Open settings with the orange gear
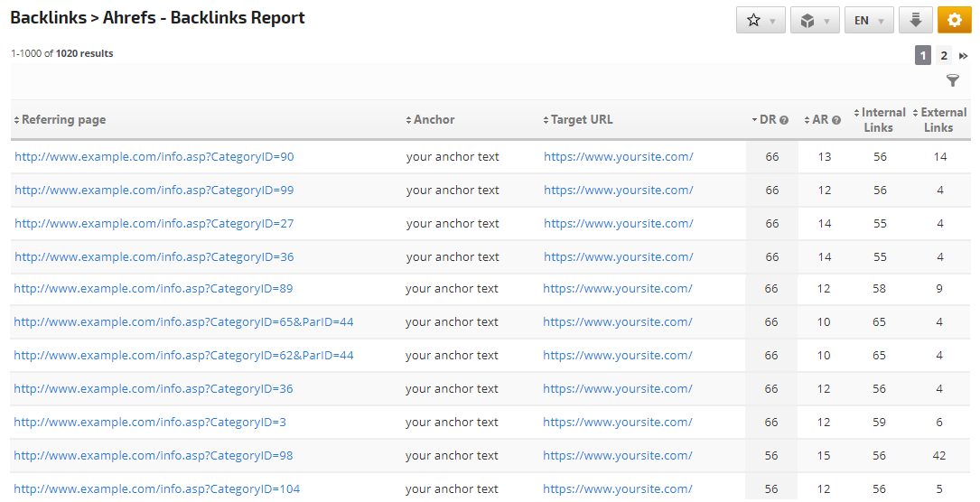The height and width of the screenshot is (502, 980). point(954,20)
